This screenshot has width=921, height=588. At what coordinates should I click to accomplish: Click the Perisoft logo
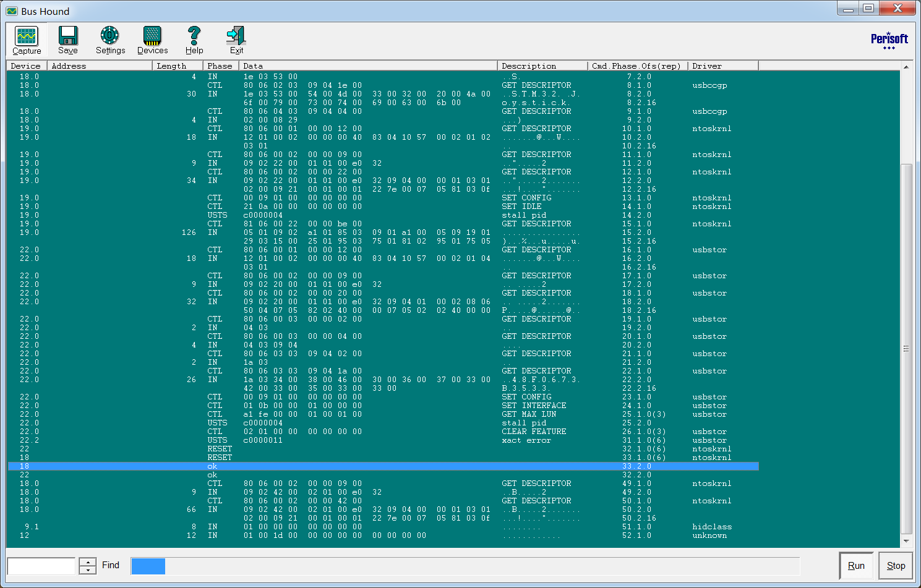click(889, 40)
